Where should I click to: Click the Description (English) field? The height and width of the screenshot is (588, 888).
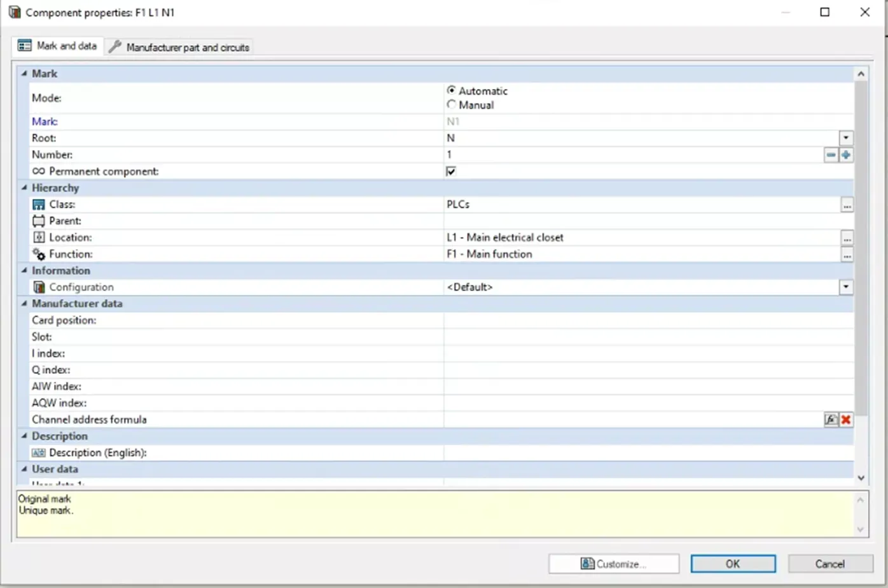pos(649,453)
